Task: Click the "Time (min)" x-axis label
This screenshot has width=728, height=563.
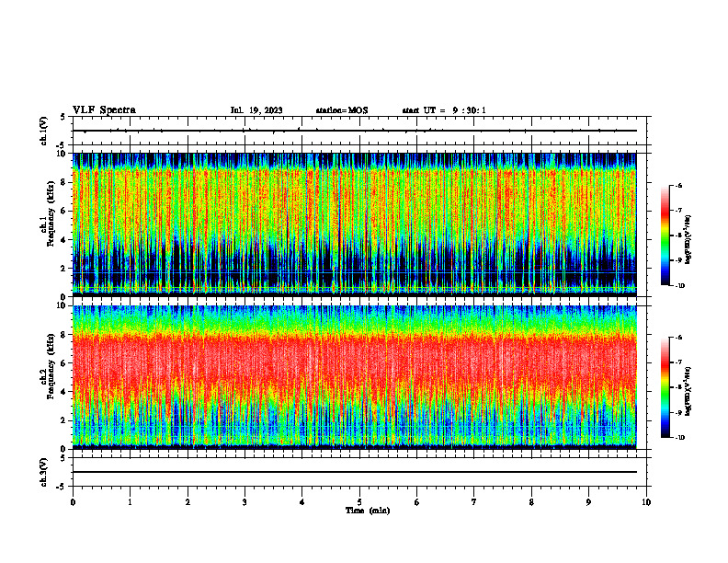Action: [368, 511]
